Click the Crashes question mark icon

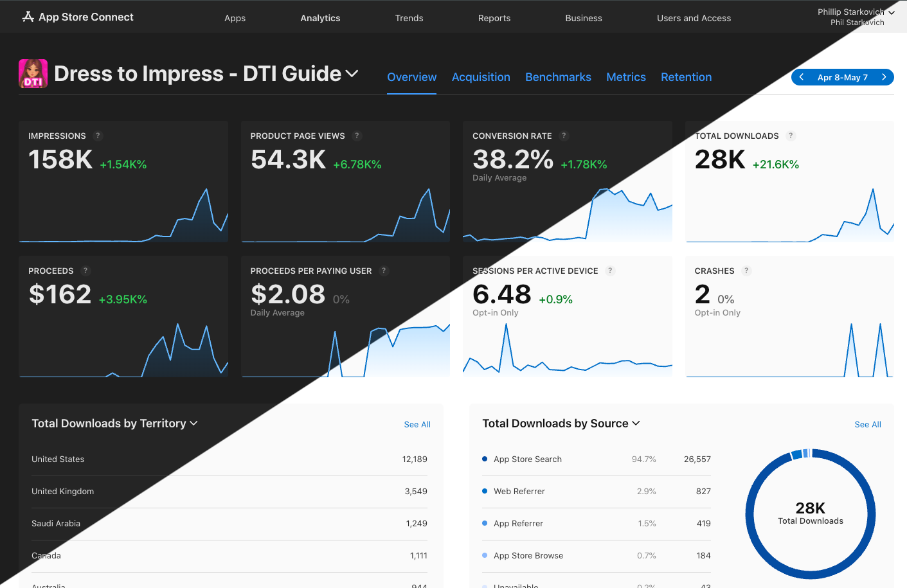746,271
